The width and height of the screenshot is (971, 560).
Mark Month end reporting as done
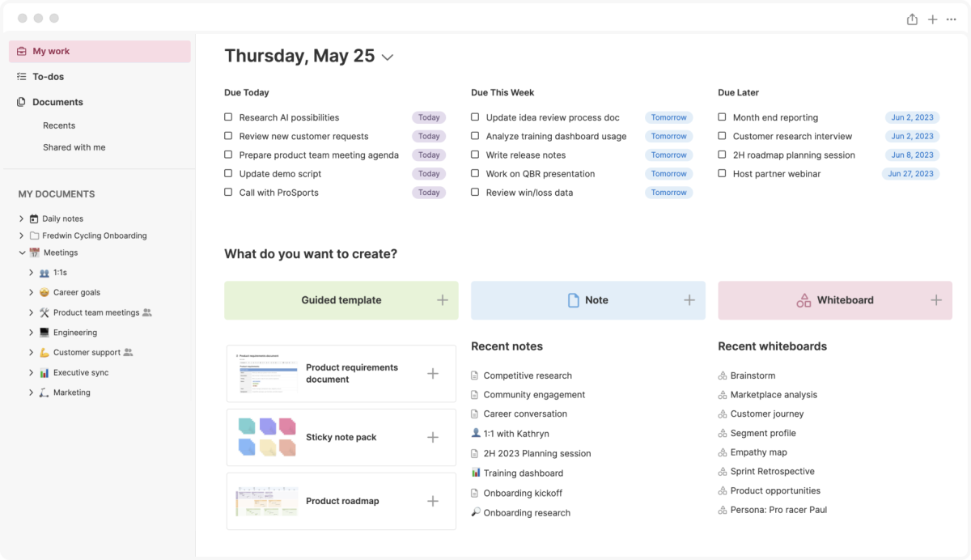[x=722, y=117]
